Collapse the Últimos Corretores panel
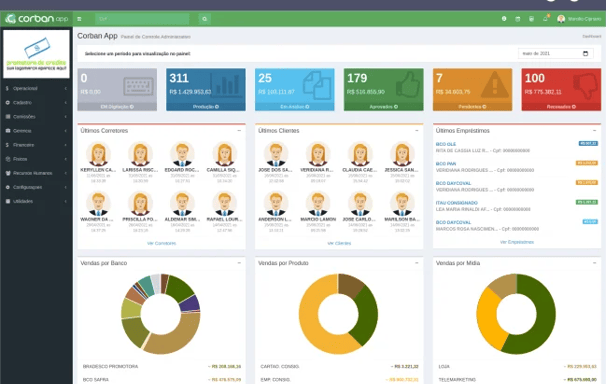606x384 pixels. coord(239,131)
